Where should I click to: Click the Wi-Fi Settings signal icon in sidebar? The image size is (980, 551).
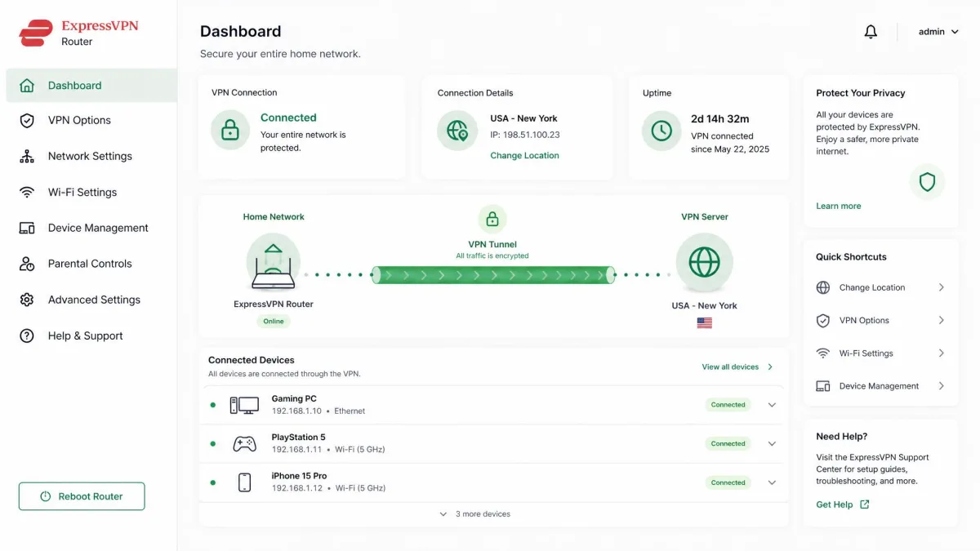pyautogui.click(x=27, y=193)
